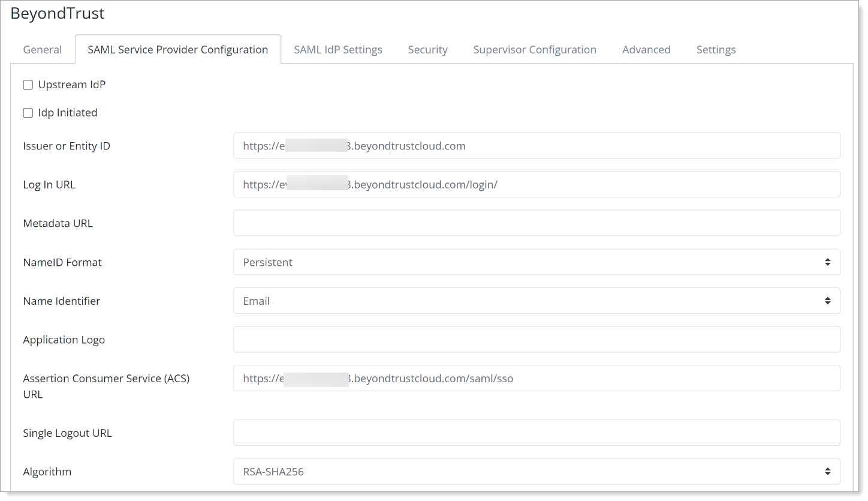Open the Settings tab

716,50
